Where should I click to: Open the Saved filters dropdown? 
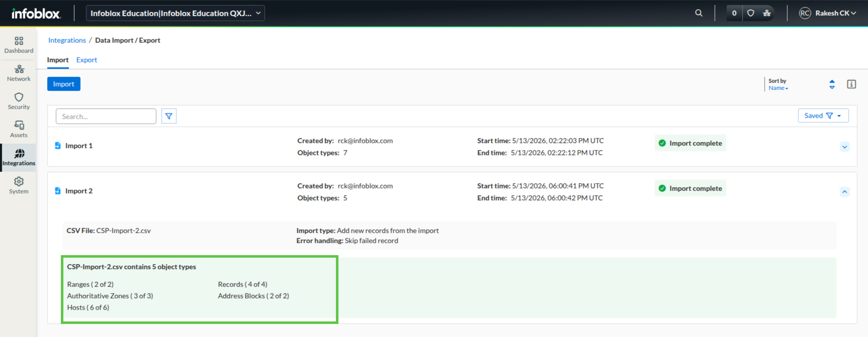(x=823, y=116)
